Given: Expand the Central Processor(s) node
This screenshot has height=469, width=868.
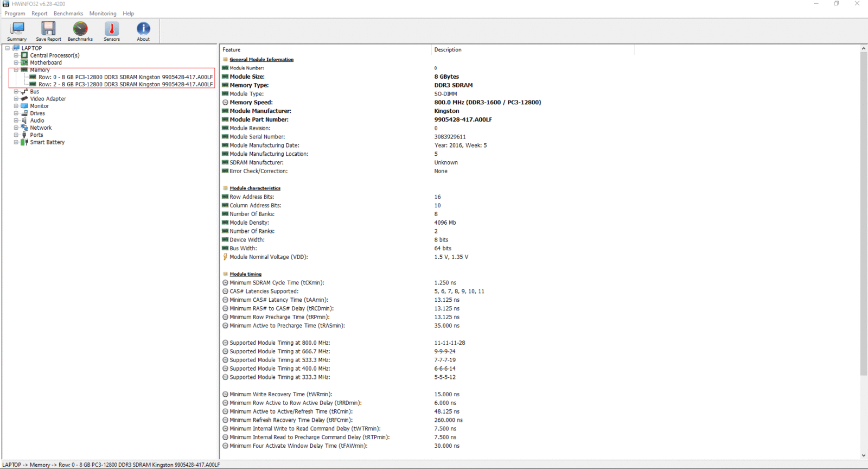Looking at the screenshot, I should coord(16,55).
